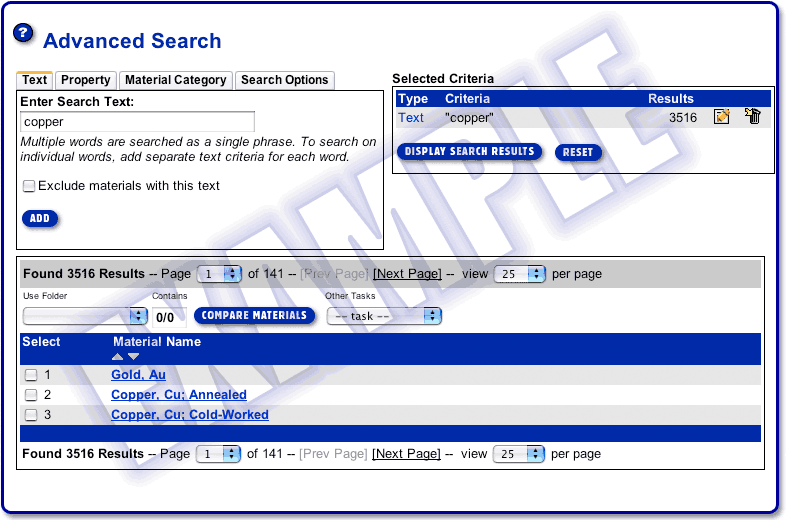Select the Search Options tab

point(285,80)
